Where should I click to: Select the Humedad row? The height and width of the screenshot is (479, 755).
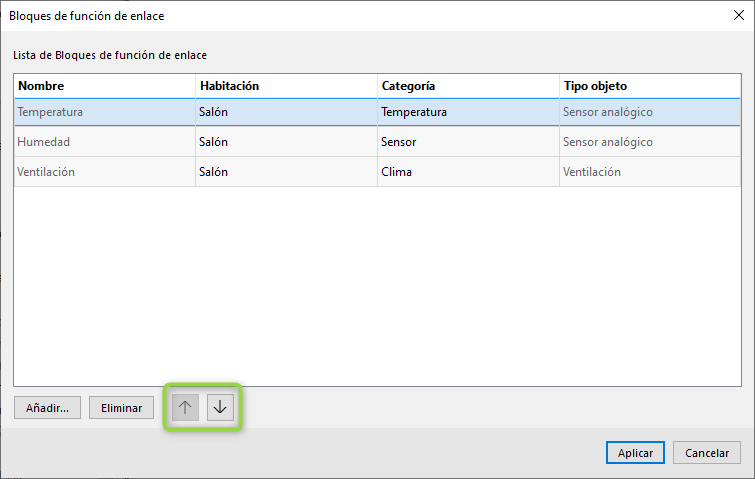[x=105, y=142]
